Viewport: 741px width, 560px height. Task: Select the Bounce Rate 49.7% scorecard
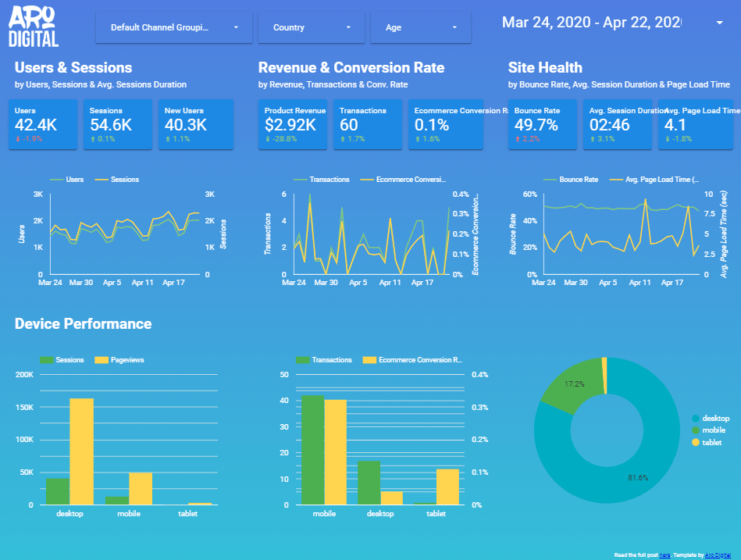coord(543,124)
